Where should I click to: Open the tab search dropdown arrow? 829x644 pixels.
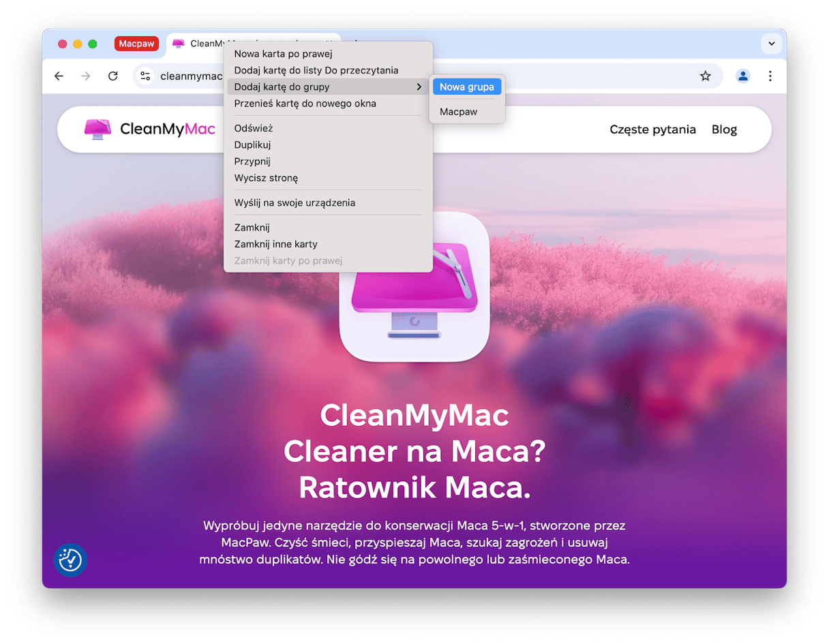point(771,44)
